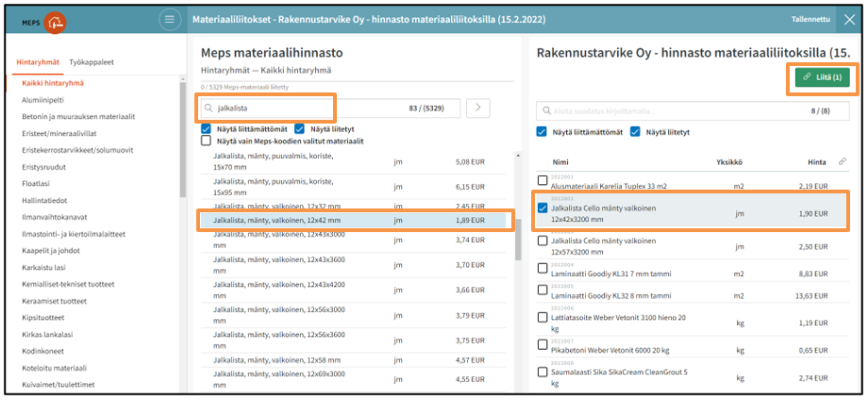Select Eristekerrostarvikkeet/solumuovit group
Image resolution: width=868 pixels, height=400 pixels.
[77, 150]
